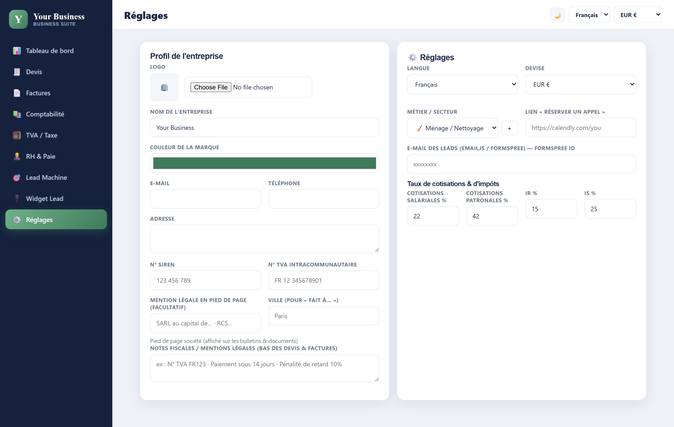
Task: Click the plus button to add sector
Action: coord(509,128)
